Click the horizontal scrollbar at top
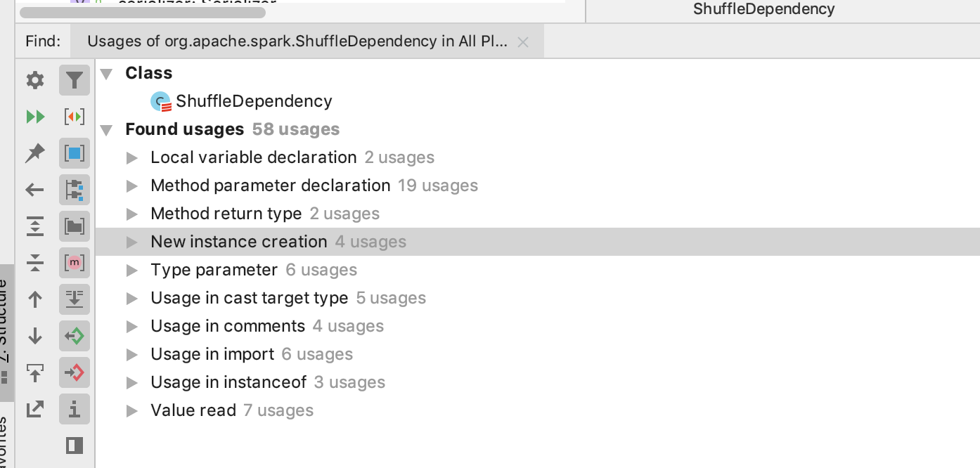The height and width of the screenshot is (468, 980). click(143, 12)
